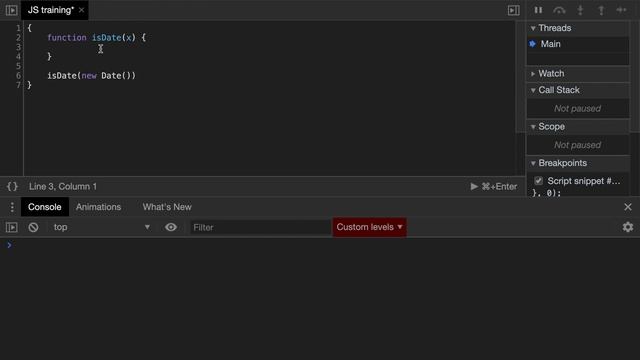Step out of current function
640x360 pixels.
pyautogui.click(x=601, y=10)
